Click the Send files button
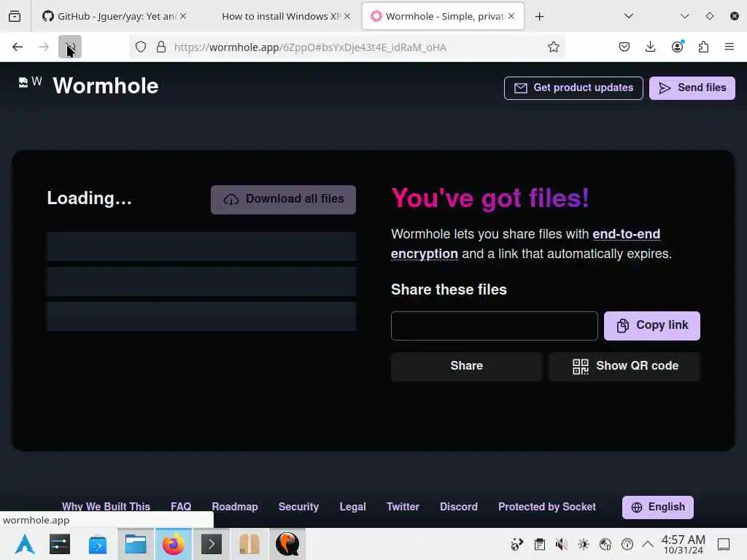This screenshot has width=747, height=560. 692,88
